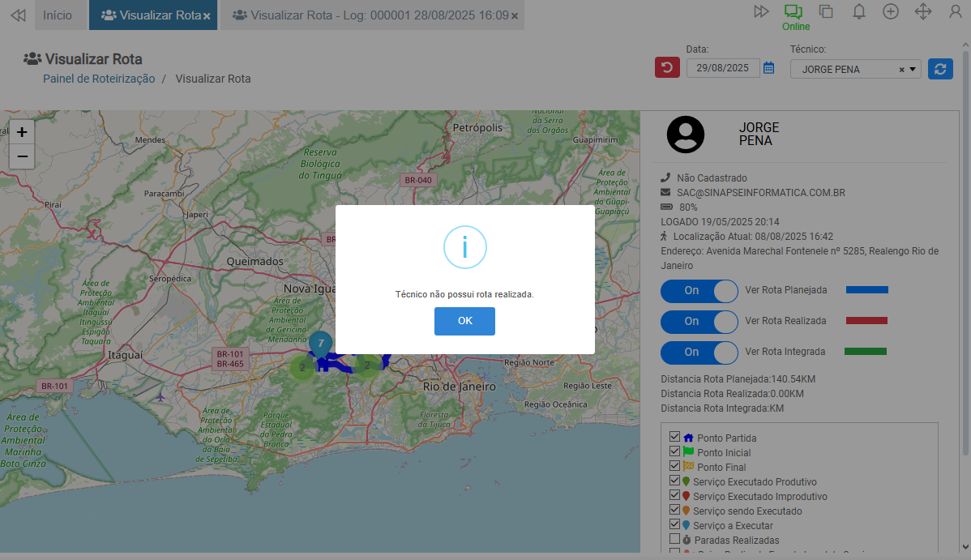Screen dimensions: 971x560
Task: Click the rewind arrows icon left of Início
Action: [x=18, y=15]
